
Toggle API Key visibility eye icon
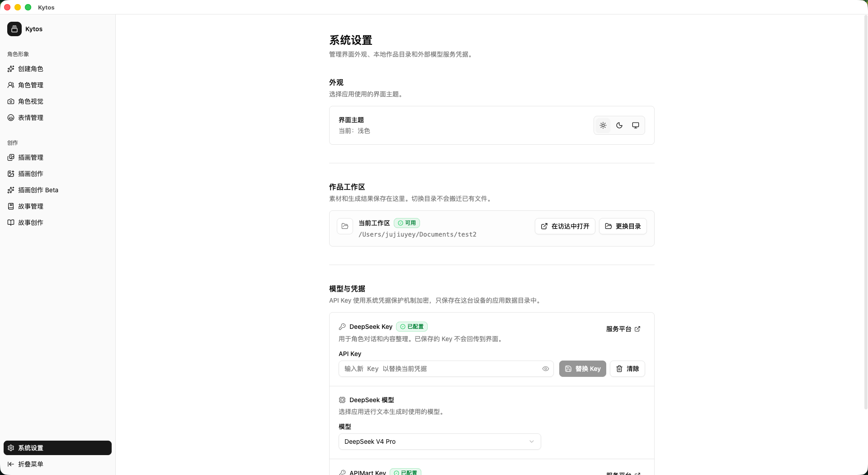coord(546,369)
